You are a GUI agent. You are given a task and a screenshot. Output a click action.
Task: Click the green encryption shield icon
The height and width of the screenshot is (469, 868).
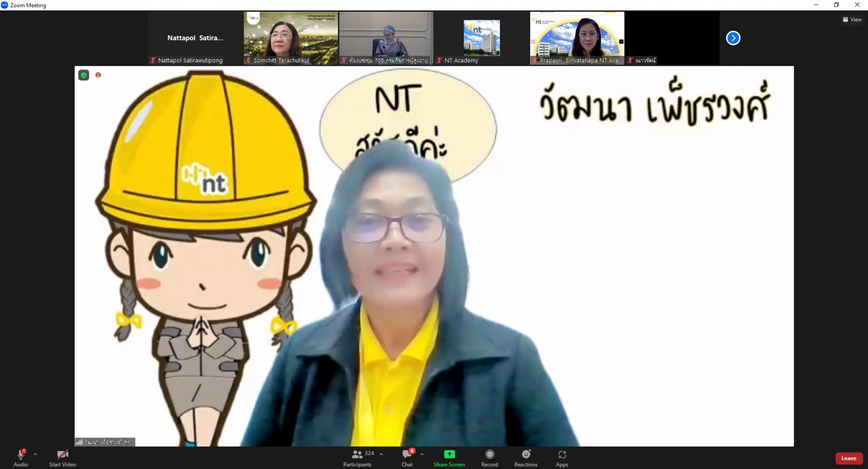(x=84, y=75)
